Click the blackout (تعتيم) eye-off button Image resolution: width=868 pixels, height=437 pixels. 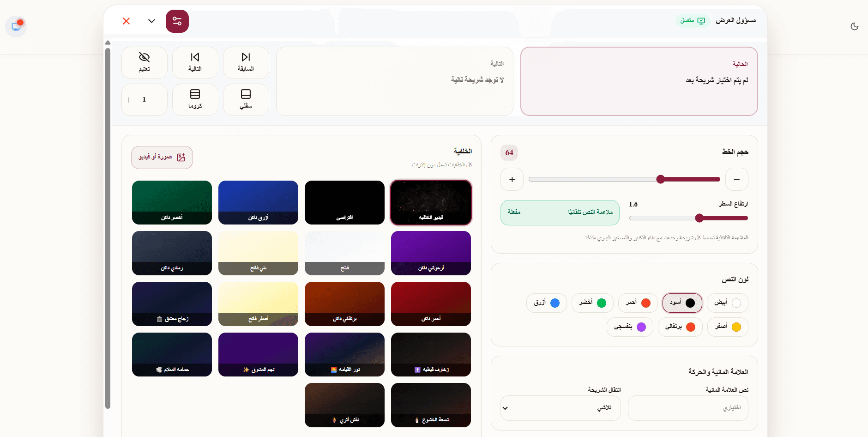[x=145, y=63]
